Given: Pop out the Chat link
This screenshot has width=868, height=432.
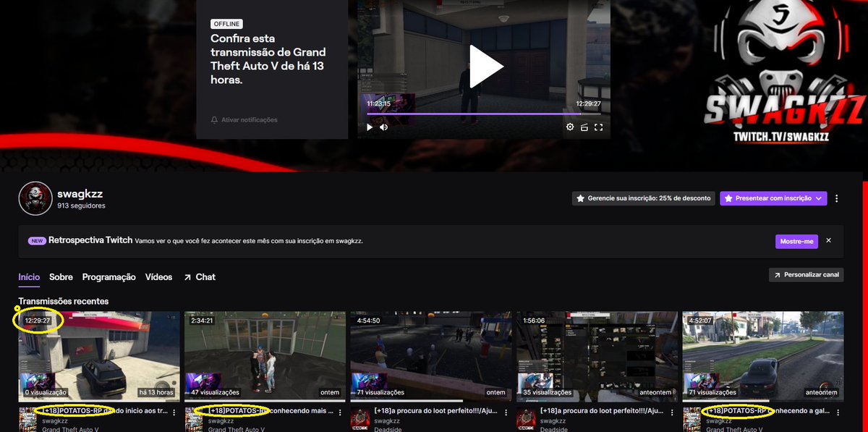Looking at the screenshot, I should [200, 277].
